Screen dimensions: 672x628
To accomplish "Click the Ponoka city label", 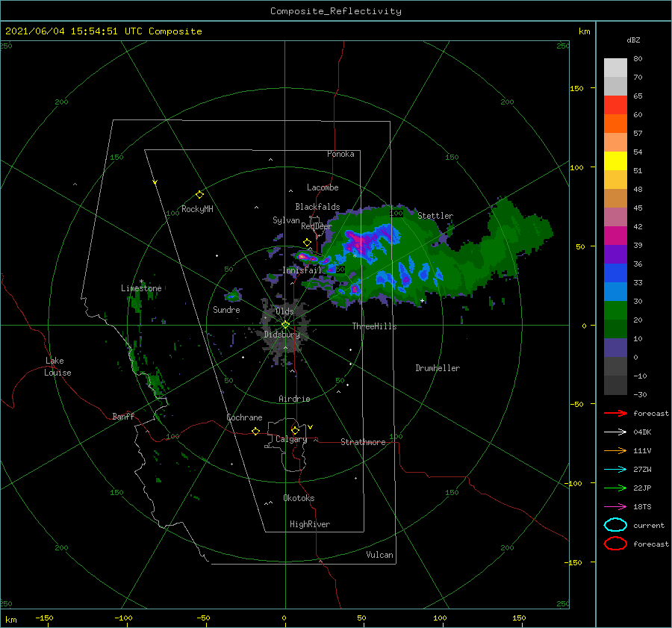I will point(340,154).
